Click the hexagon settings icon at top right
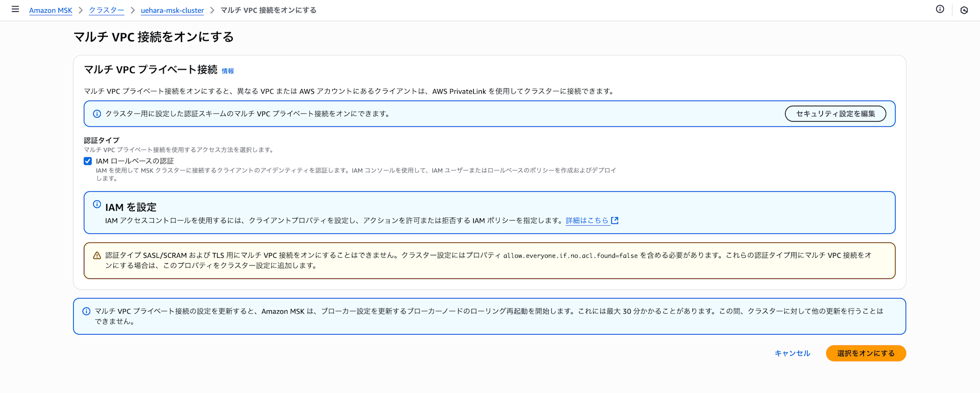The width and height of the screenshot is (980, 393). coord(964,10)
